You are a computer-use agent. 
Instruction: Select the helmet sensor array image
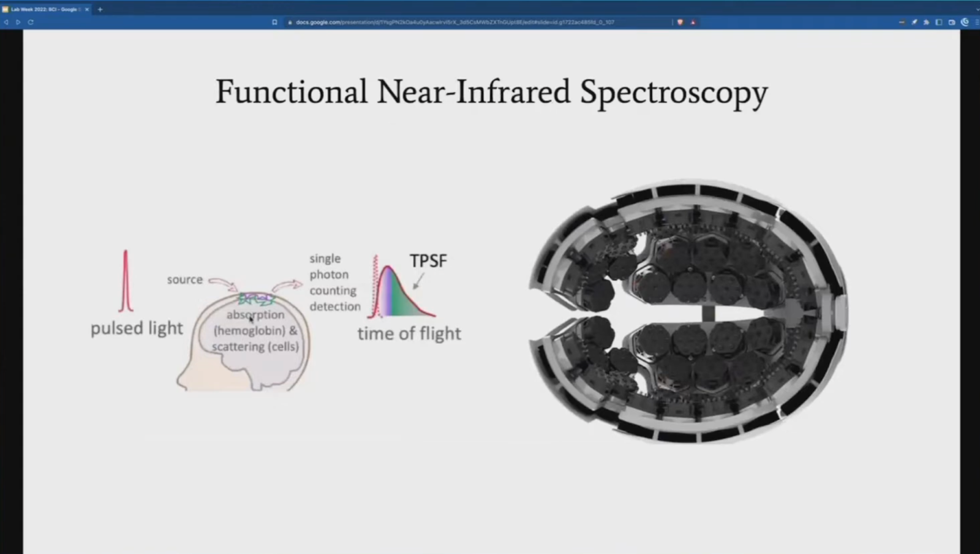pyautogui.click(x=688, y=311)
